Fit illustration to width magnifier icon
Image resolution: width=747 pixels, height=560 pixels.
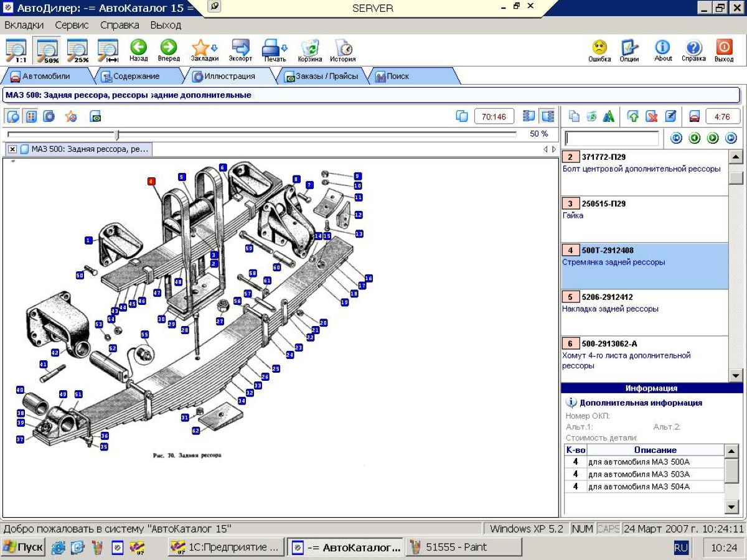(x=108, y=50)
